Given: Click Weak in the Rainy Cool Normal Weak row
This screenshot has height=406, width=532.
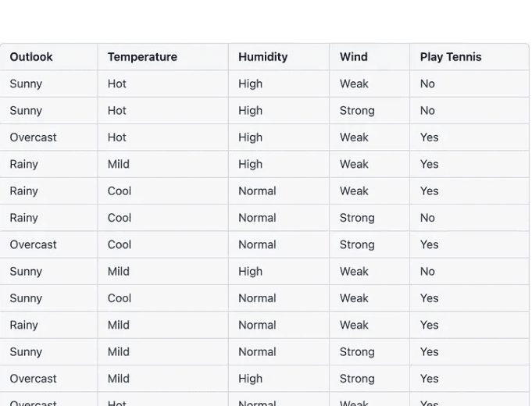Looking at the screenshot, I should click(354, 191).
